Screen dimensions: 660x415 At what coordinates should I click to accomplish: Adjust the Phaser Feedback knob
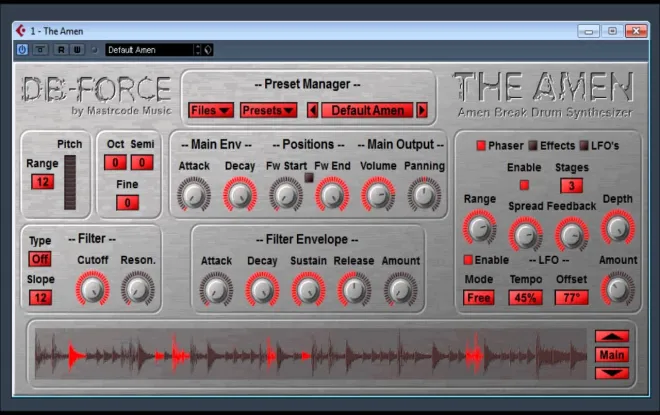click(x=571, y=234)
